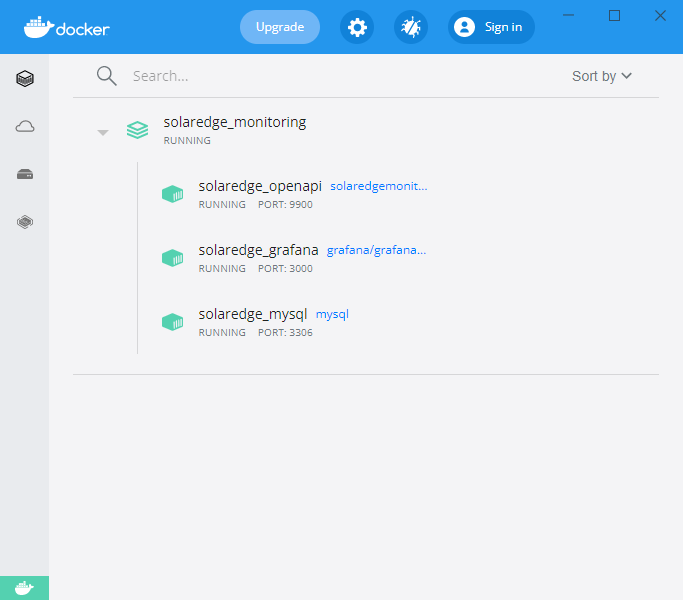Select the solaredge_monitoring app name

coord(235,122)
